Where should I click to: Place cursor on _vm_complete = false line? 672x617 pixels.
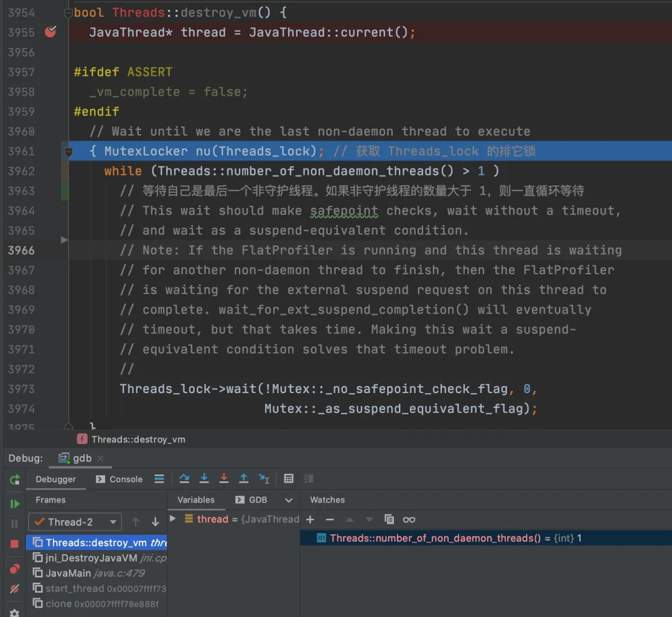169,91
